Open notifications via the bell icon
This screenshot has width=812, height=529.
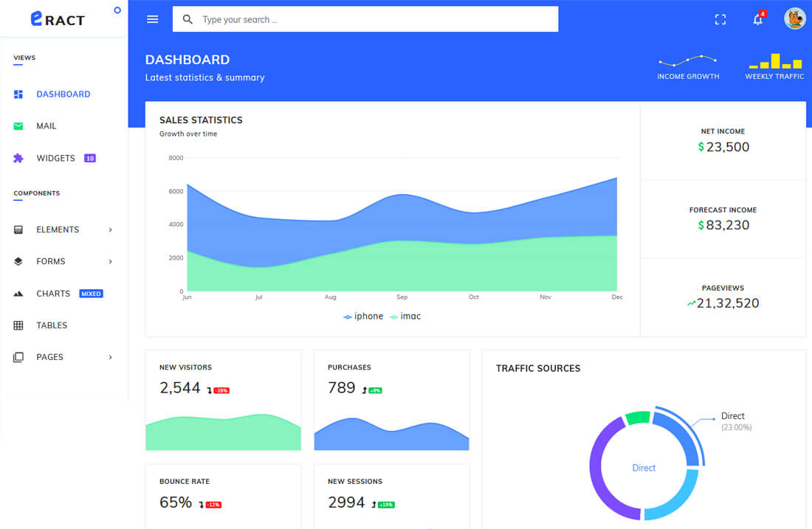[x=757, y=19]
